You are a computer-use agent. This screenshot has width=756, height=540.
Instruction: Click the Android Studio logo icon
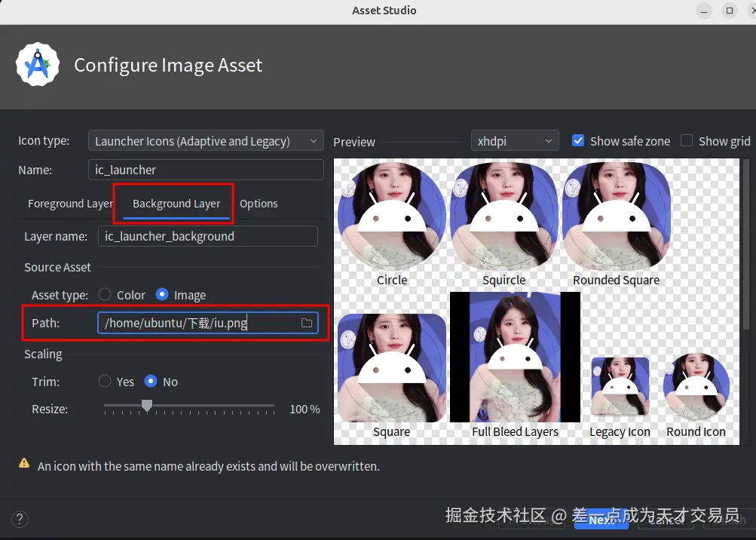click(38, 65)
